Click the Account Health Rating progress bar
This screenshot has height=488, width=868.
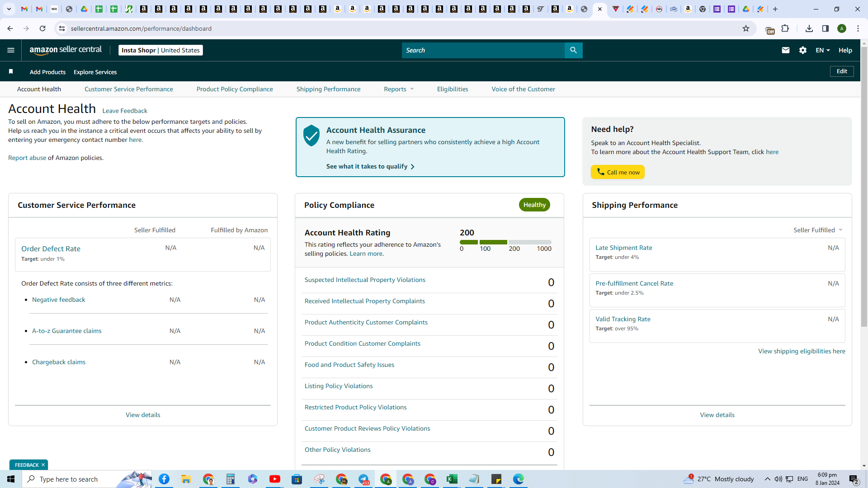pos(505,242)
